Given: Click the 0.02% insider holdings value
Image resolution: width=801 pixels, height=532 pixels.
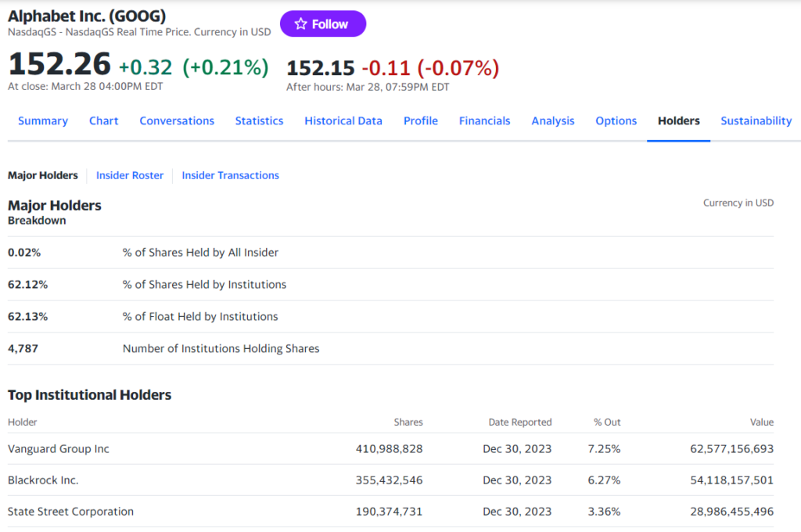Looking at the screenshot, I should [24, 253].
